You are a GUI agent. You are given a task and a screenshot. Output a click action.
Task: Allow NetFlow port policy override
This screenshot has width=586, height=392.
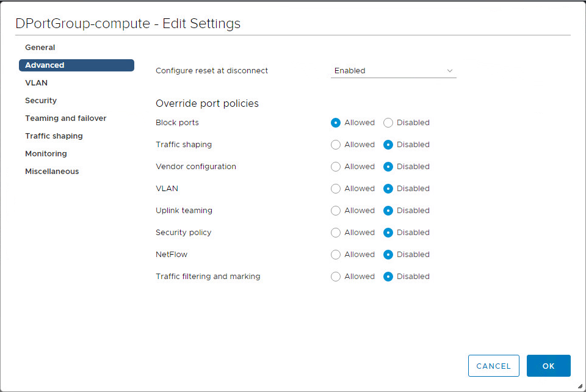[x=336, y=255]
